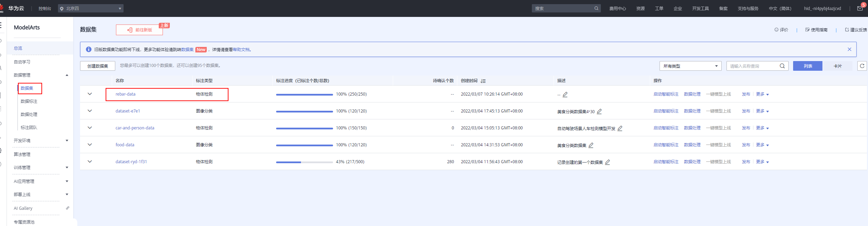Edit description pencil for food-data row
Image resolution: width=868 pixels, height=226 pixels.
[591, 145]
